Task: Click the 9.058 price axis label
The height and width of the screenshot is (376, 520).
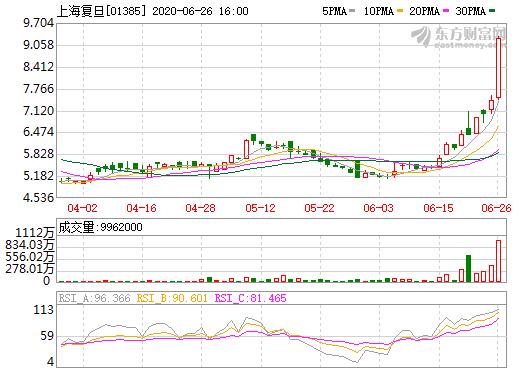Action: [x=38, y=45]
